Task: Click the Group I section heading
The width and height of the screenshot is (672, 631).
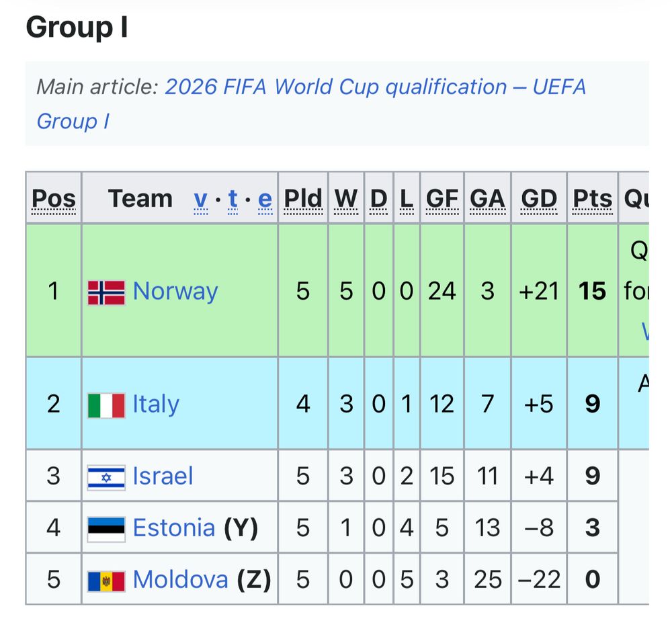Action: coord(77,28)
